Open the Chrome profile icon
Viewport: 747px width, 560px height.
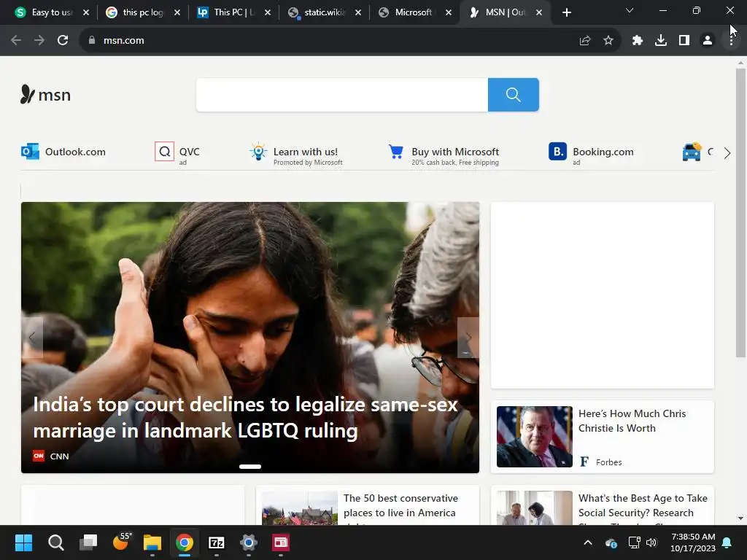(x=708, y=41)
